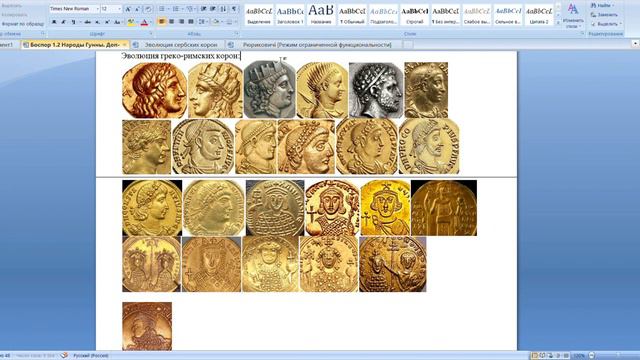Apply yellow text highlight color
640x360 pixels.
pyautogui.click(x=130, y=22)
